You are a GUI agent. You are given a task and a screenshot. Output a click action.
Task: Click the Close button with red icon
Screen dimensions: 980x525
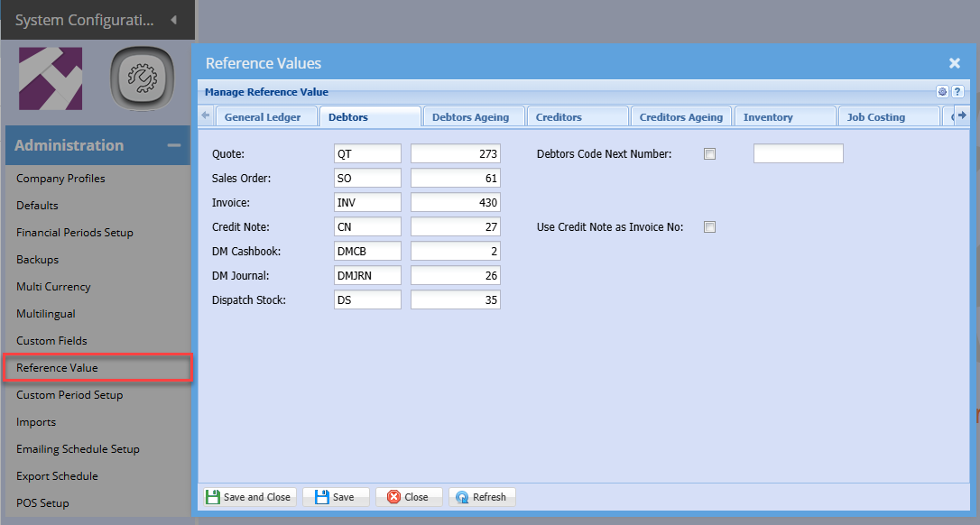(x=408, y=497)
